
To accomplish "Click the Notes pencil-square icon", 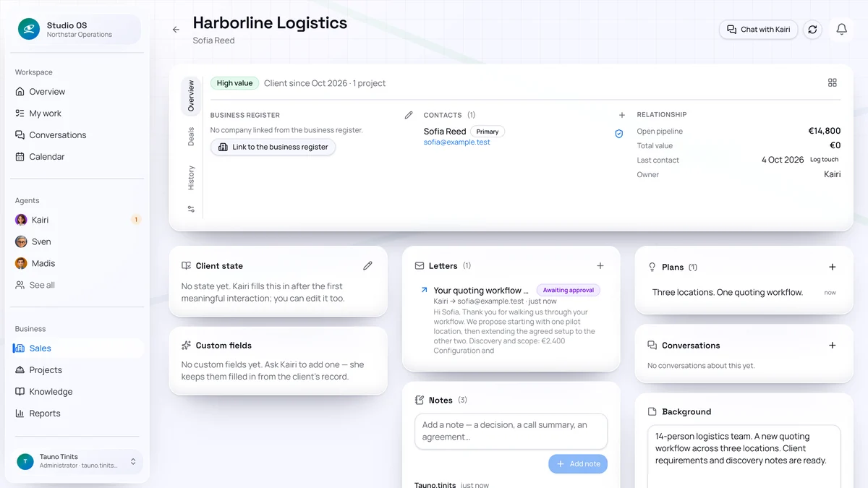I will tap(420, 400).
